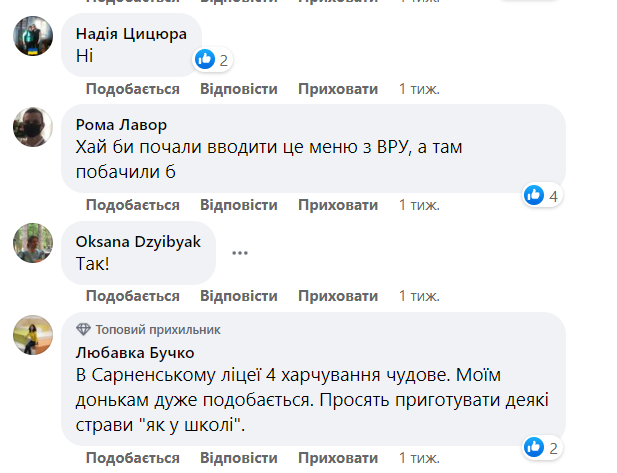The image size is (617, 473).
Task: Open three-dots menu next to Oksana Dzyibyak's comment
Action: 239,252
